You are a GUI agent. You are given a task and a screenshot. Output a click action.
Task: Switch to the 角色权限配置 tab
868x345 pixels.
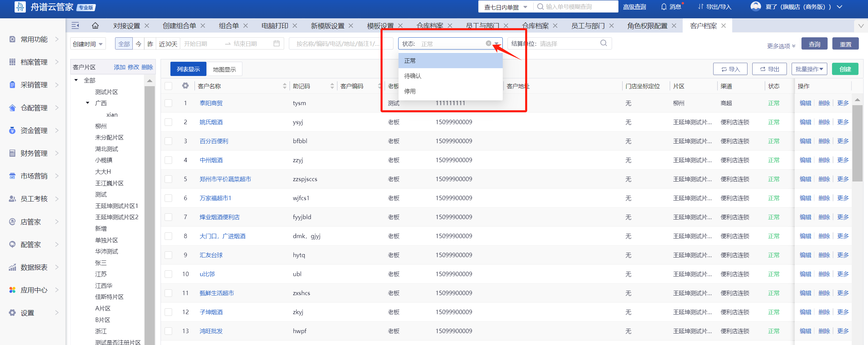(x=647, y=26)
